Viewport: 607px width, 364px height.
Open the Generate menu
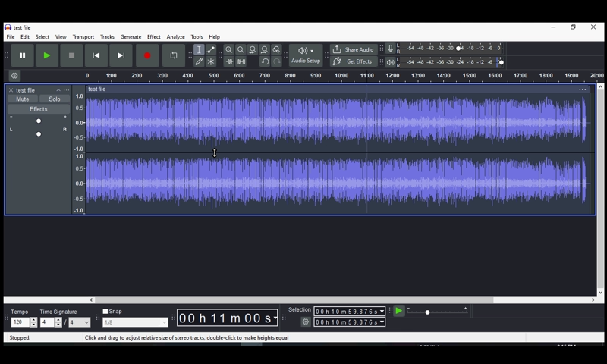[x=131, y=36]
